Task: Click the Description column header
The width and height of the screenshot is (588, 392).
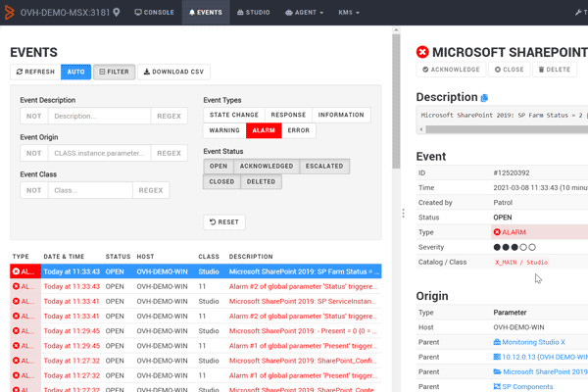Action: [x=251, y=257]
